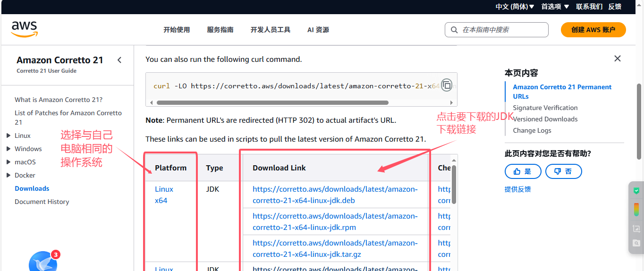Viewport: 644px width, 271px height.
Task: Open the Downloads sidebar page
Action: tap(32, 188)
